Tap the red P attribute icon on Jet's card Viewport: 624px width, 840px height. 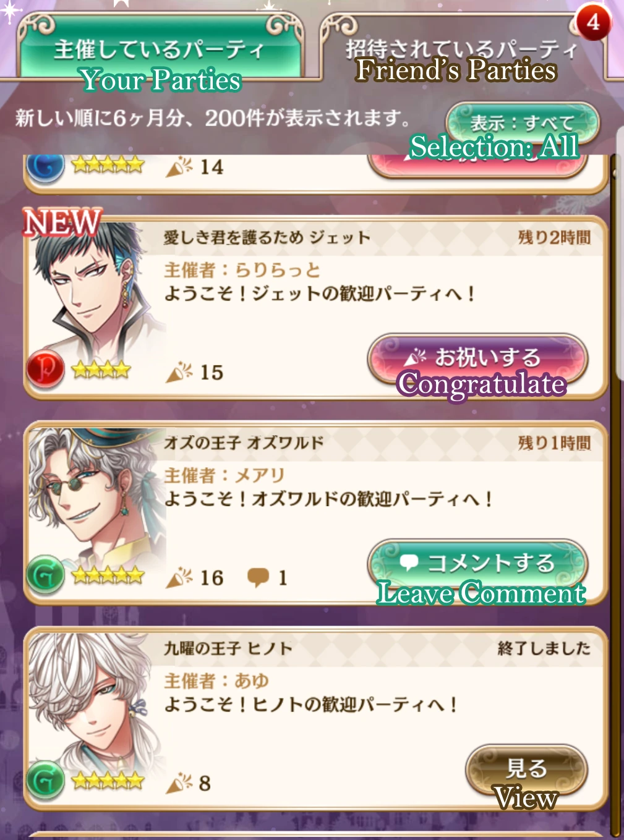tap(45, 369)
